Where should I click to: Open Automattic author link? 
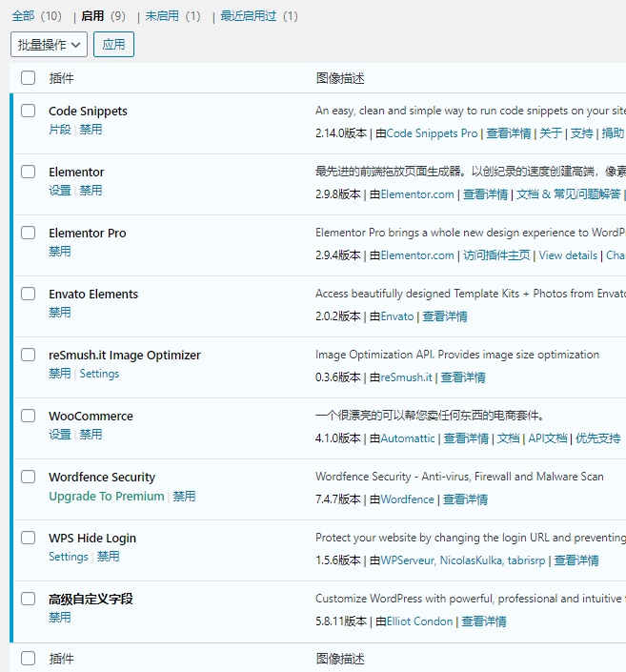[408, 438]
